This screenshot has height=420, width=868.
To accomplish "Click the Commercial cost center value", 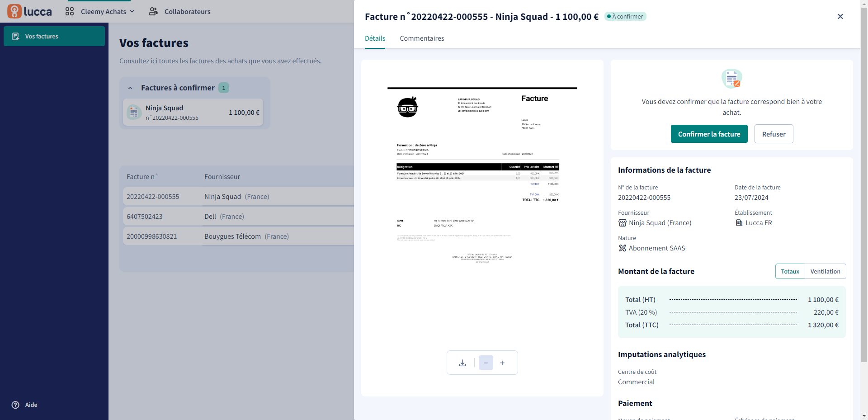I will (636, 382).
